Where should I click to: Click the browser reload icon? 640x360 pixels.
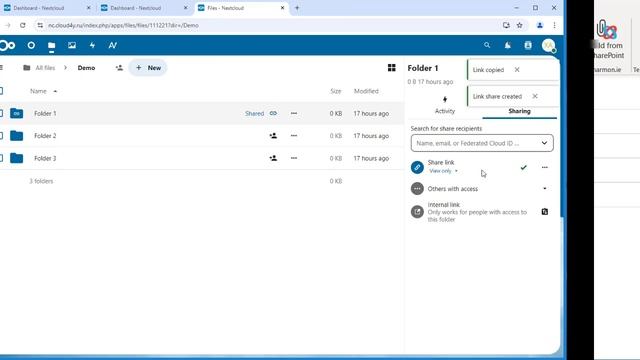(22, 25)
